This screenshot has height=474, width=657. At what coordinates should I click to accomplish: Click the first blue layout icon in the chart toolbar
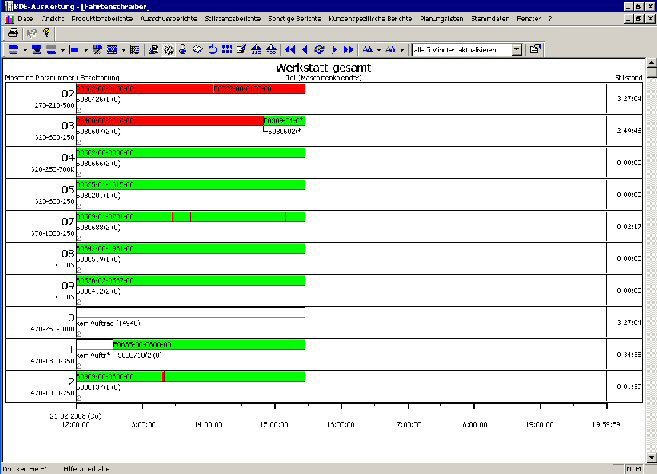coord(14,50)
